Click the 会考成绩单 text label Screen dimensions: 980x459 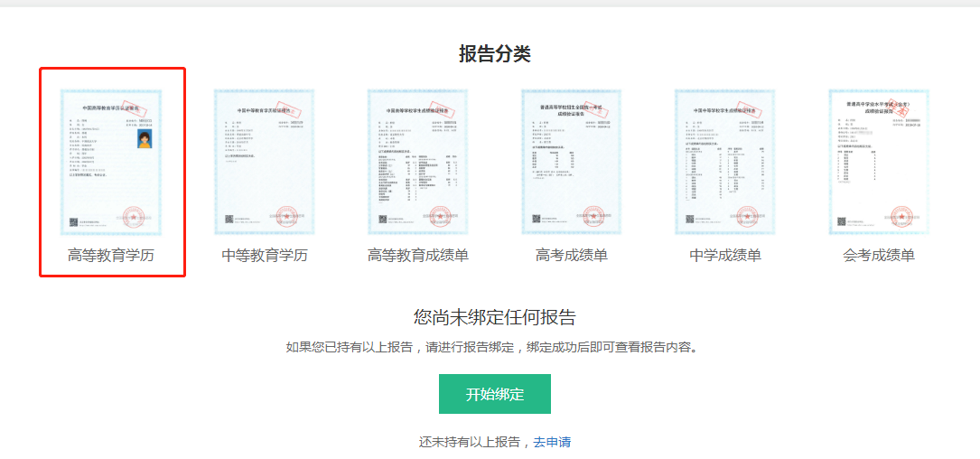(x=878, y=256)
